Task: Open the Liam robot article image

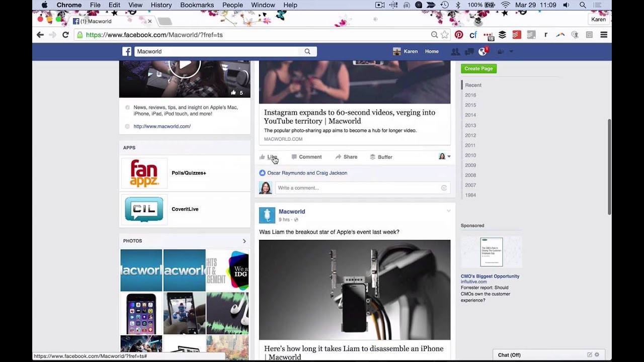Action: click(x=355, y=290)
